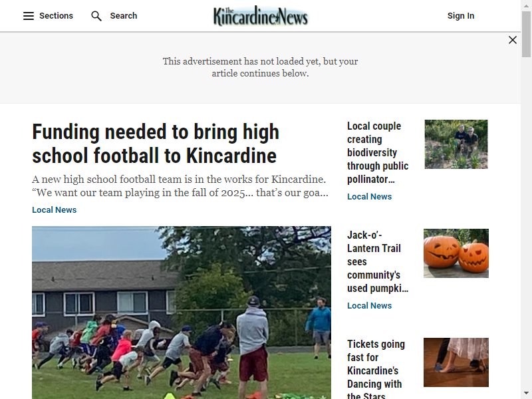532x399 pixels.
Task: Open the high school football funding headline
Action: (156, 144)
